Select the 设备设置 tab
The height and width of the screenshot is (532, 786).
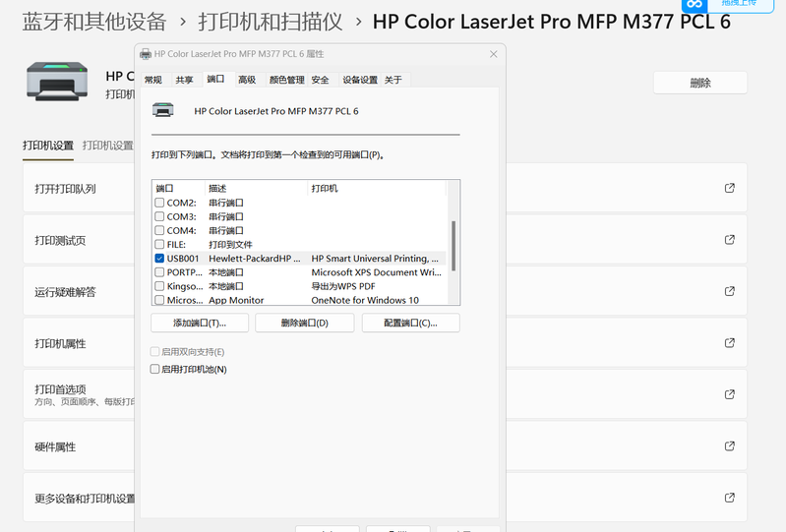tap(359, 80)
